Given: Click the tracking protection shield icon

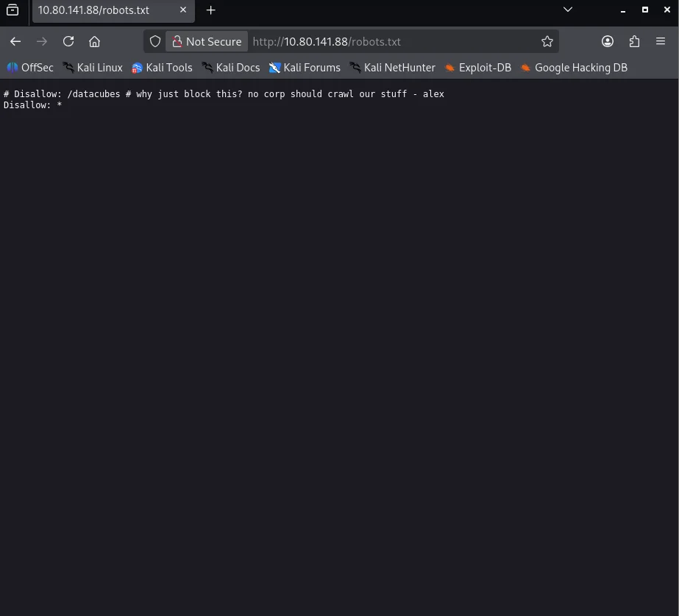Looking at the screenshot, I should 155,41.
